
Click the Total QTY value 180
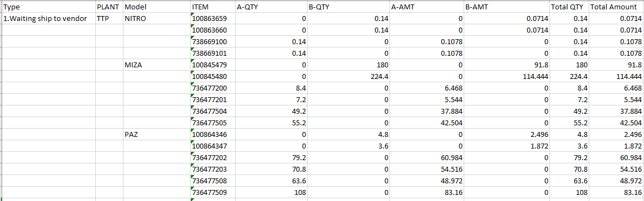tap(569, 65)
